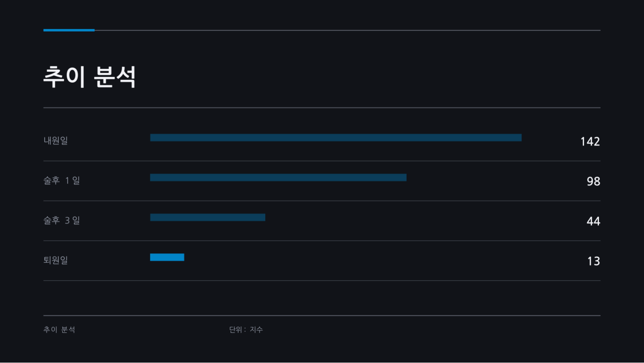Click the divider line under the title
Viewport: 644px width, 363px height.
tap(322, 108)
